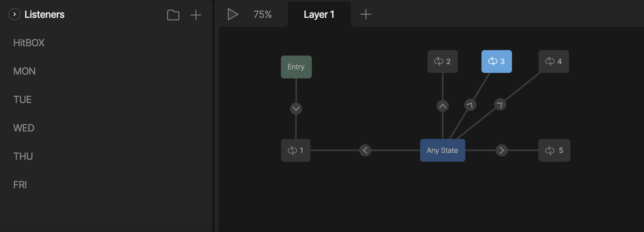Screen dimensions: 644x232
Task: Select transition arrow from Any State to 2
Action: [x=442, y=106]
